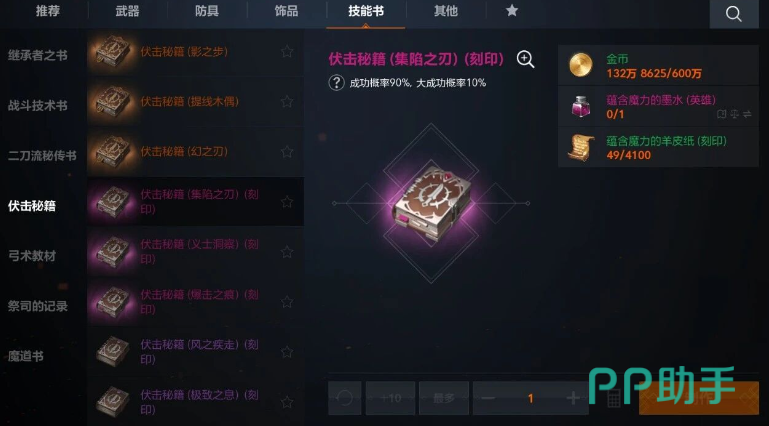Open the search magnifier icon

734,14
